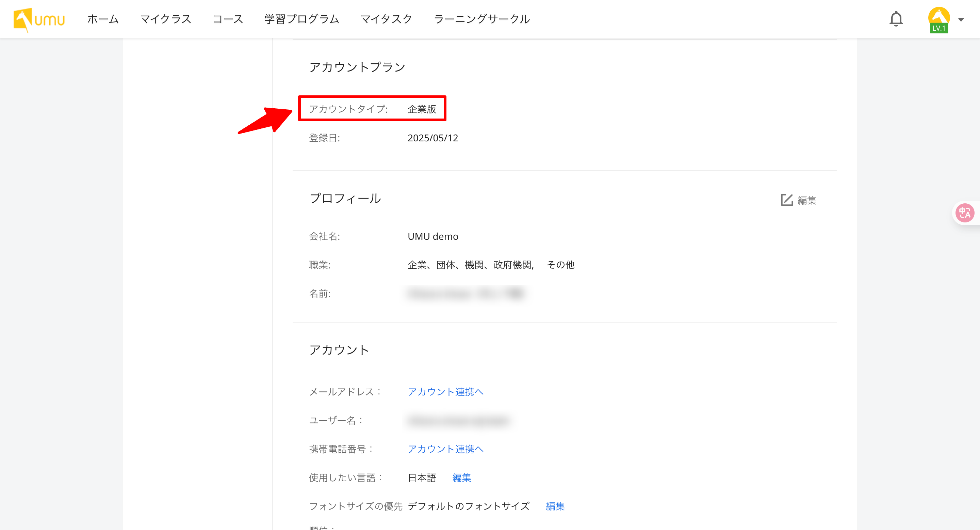Viewport: 980px width, 530px height.
Task: Expand the dropdown arrow next to avatar
Action: click(961, 19)
